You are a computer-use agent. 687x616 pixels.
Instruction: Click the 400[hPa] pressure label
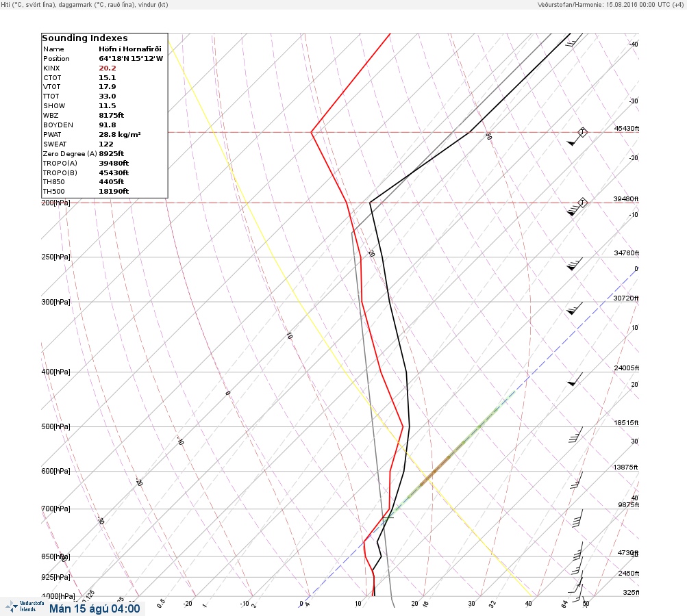(x=55, y=372)
